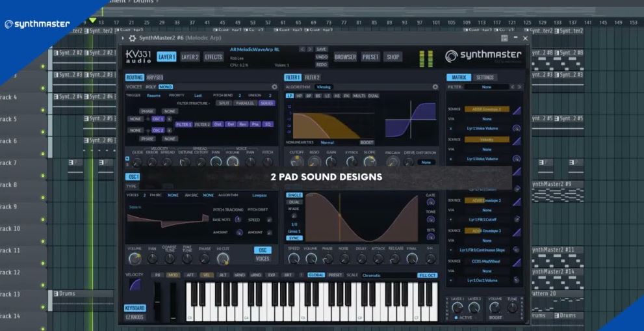644x331 pixels.
Task: Click the Tone knob beside waveform
Action: (430, 219)
